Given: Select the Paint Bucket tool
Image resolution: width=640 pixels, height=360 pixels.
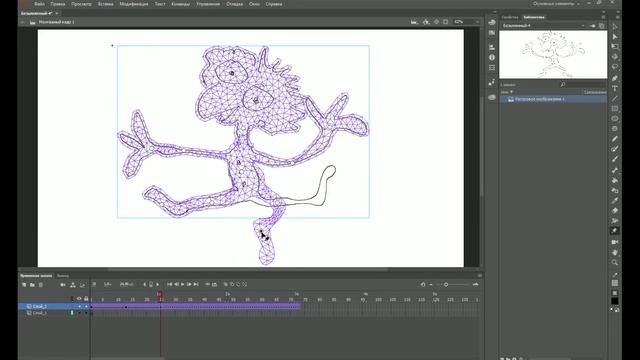Looking at the screenshot, I should pyautogui.click(x=615, y=180).
